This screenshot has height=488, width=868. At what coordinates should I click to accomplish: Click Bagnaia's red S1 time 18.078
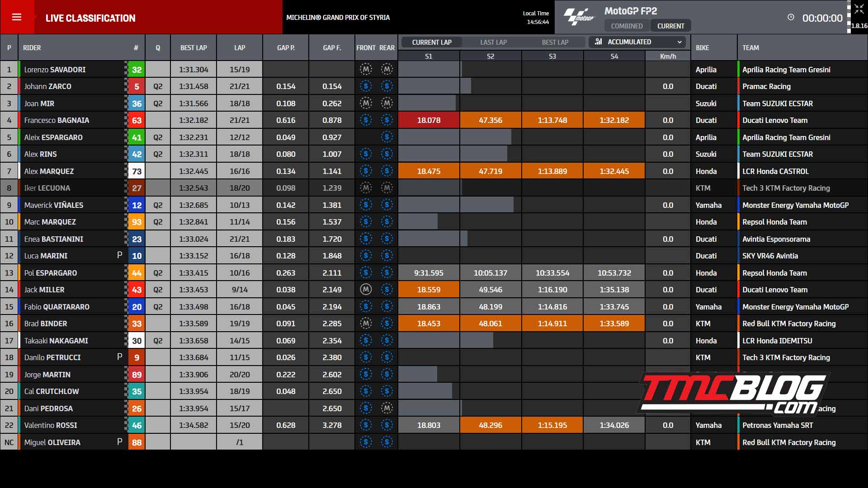pos(429,120)
